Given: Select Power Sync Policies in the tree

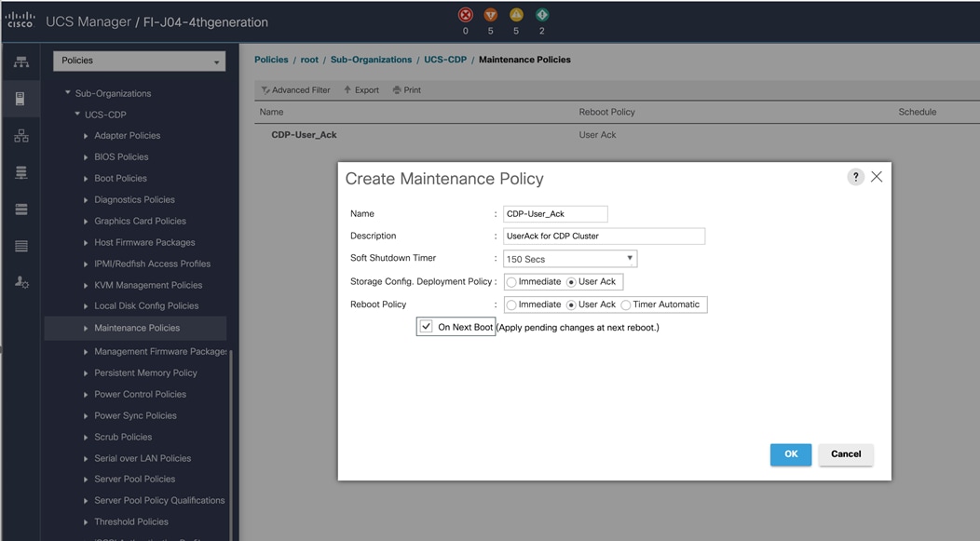Looking at the screenshot, I should tap(136, 415).
